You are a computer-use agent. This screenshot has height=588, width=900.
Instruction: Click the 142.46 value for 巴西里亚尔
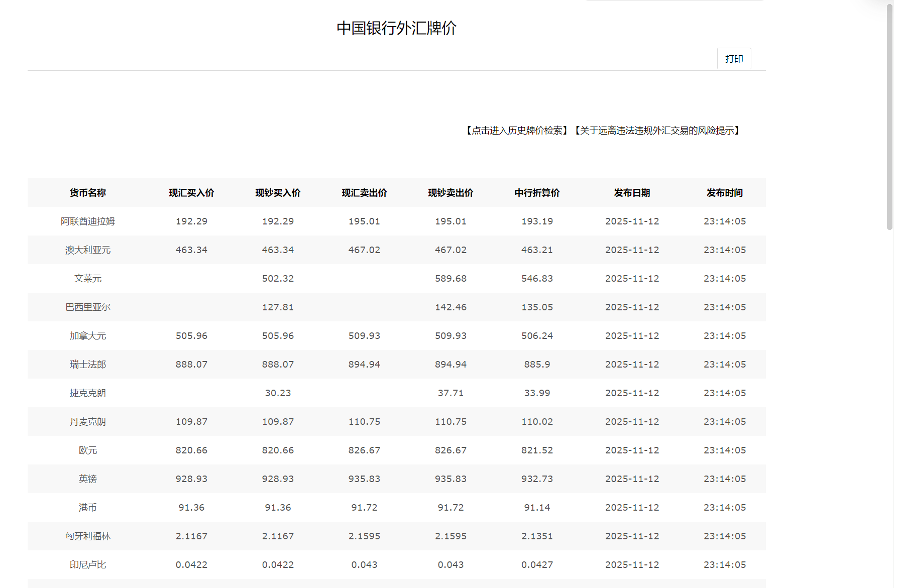[x=451, y=307]
